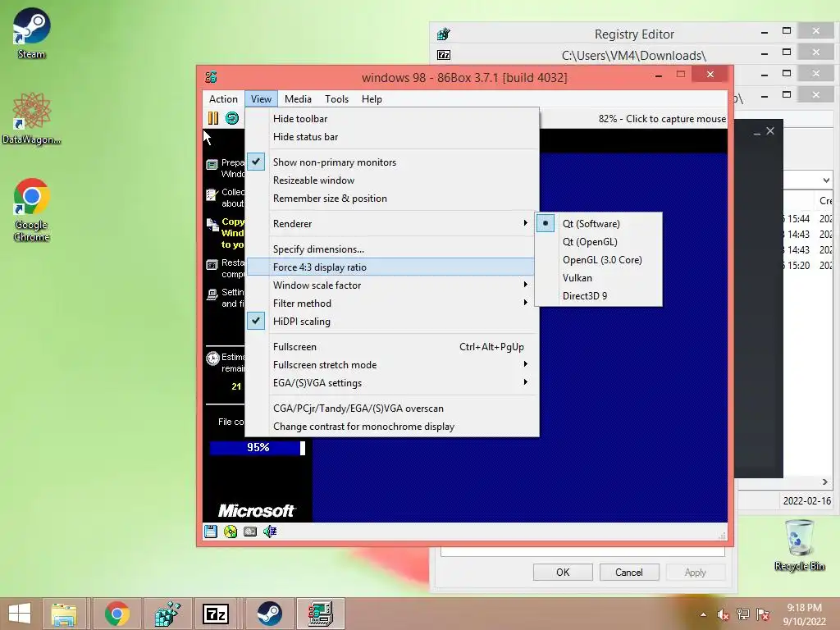Click the hard disk status bar icon
This screenshot has height=630, width=840.
(x=250, y=532)
